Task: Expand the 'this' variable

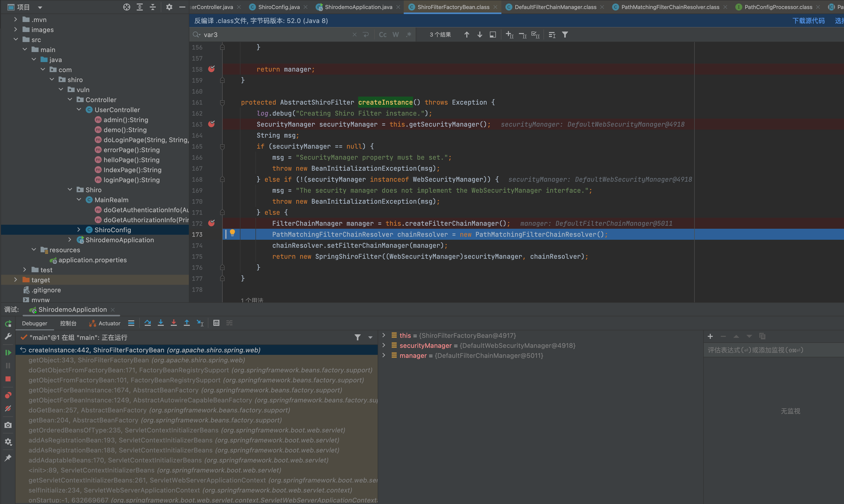Action: click(x=384, y=335)
